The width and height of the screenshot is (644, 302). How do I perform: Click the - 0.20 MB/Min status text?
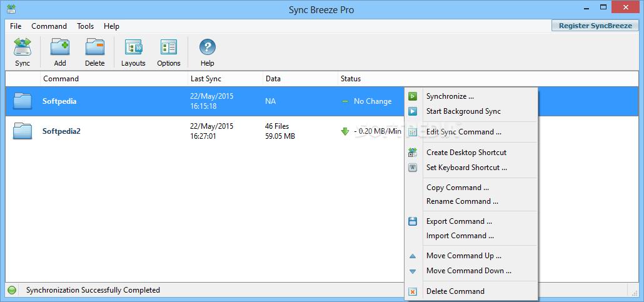(x=377, y=131)
